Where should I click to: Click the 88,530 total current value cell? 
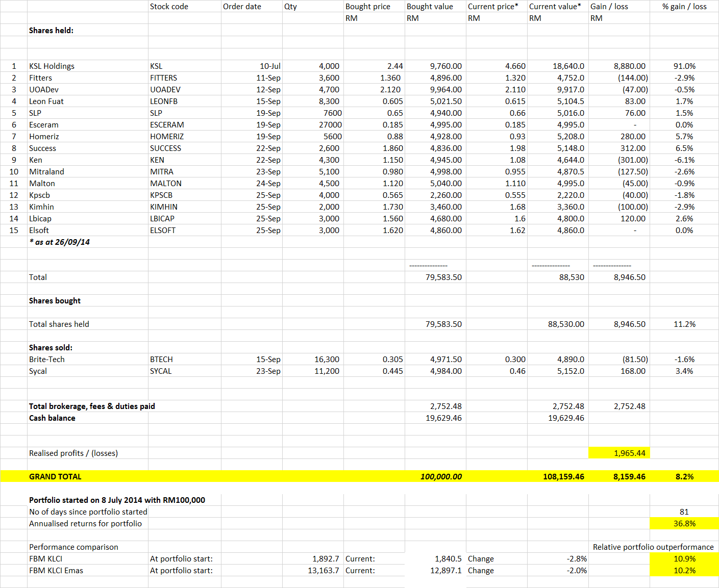[558, 277]
